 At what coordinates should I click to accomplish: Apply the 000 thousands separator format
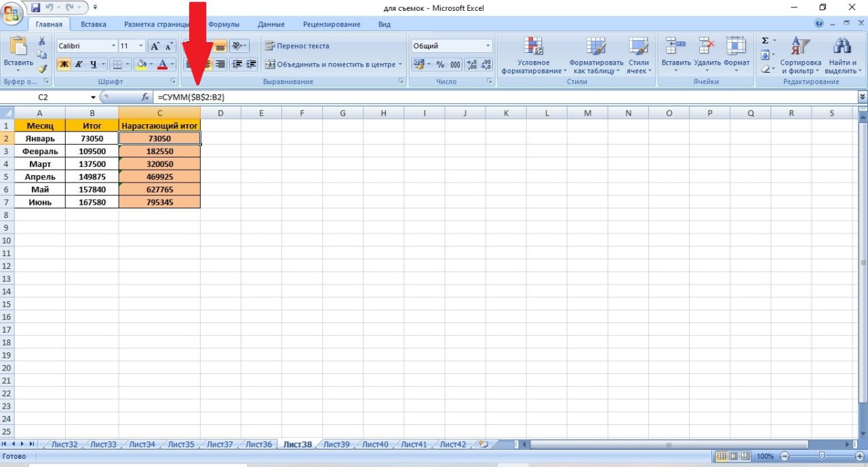455,64
